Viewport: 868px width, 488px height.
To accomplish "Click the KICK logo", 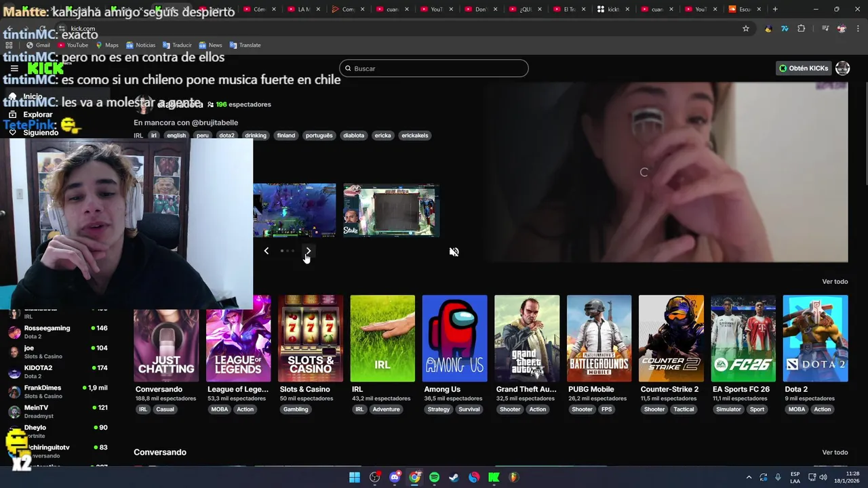I will click(45, 68).
